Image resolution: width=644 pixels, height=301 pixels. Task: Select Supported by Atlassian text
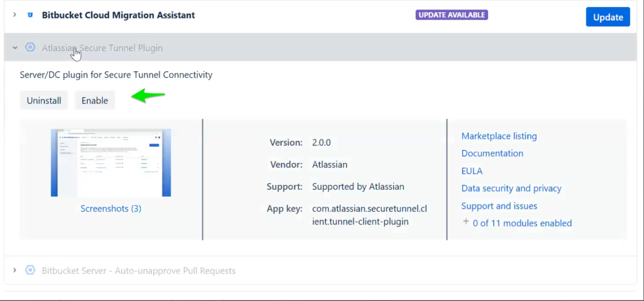pos(358,186)
